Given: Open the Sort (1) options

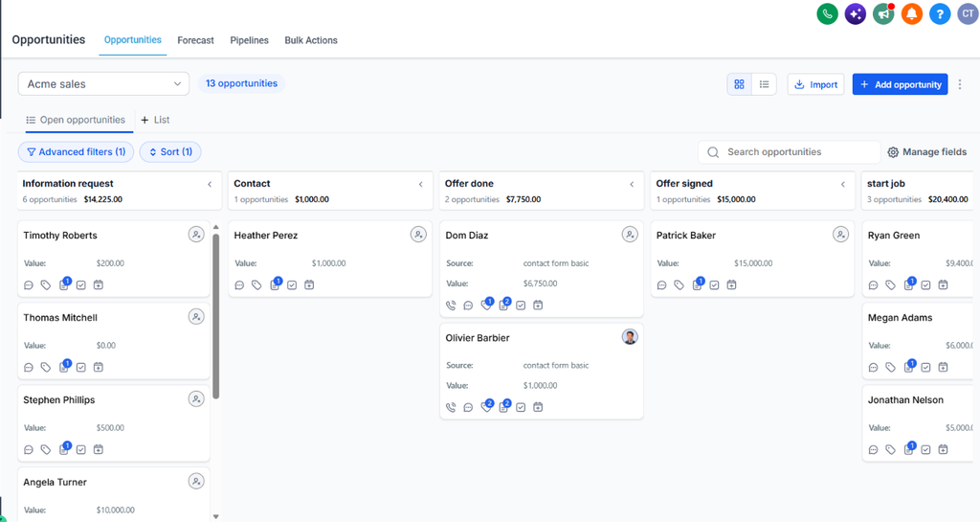Looking at the screenshot, I should pyautogui.click(x=170, y=152).
